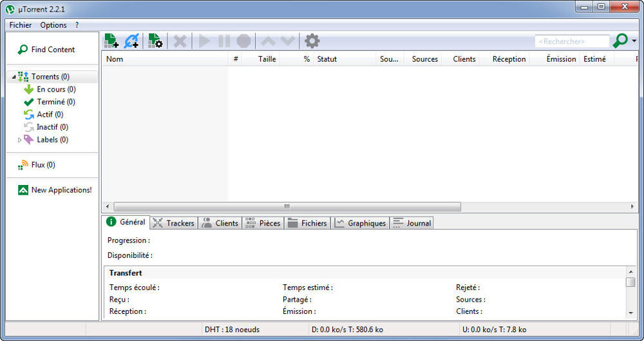644x341 pixels.
Task: Open Preferences via the gear icon
Action: click(312, 41)
